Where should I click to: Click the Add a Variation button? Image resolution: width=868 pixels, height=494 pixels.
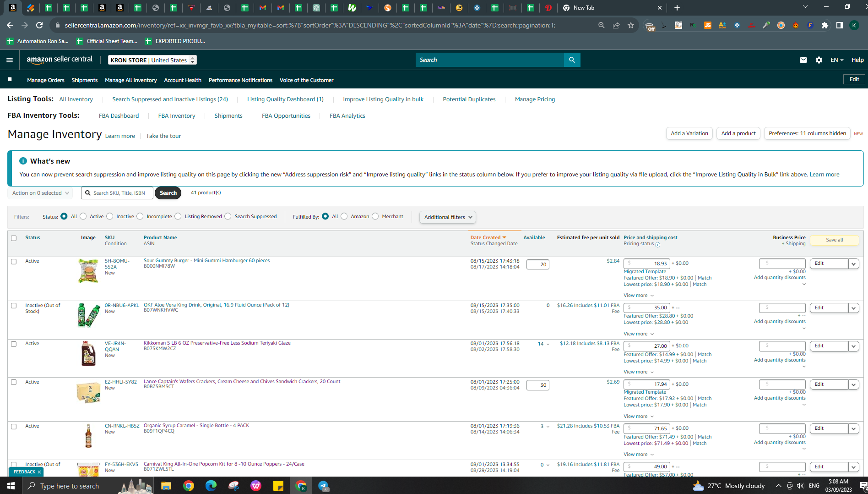click(x=689, y=133)
